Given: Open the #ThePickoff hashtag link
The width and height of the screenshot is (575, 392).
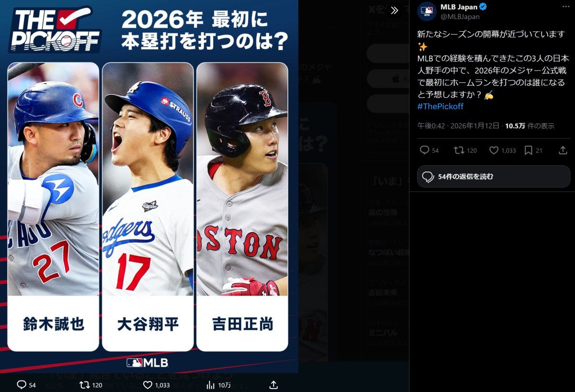Looking at the screenshot, I should pos(440,106).
